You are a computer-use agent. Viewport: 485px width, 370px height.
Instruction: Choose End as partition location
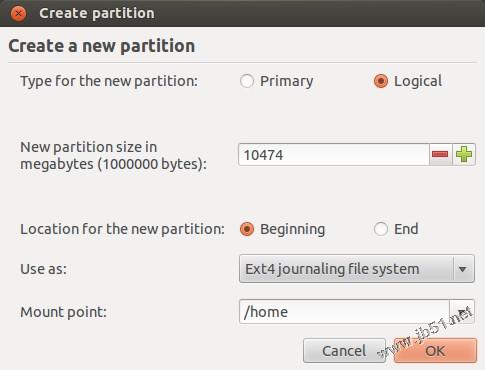[381, 229]
